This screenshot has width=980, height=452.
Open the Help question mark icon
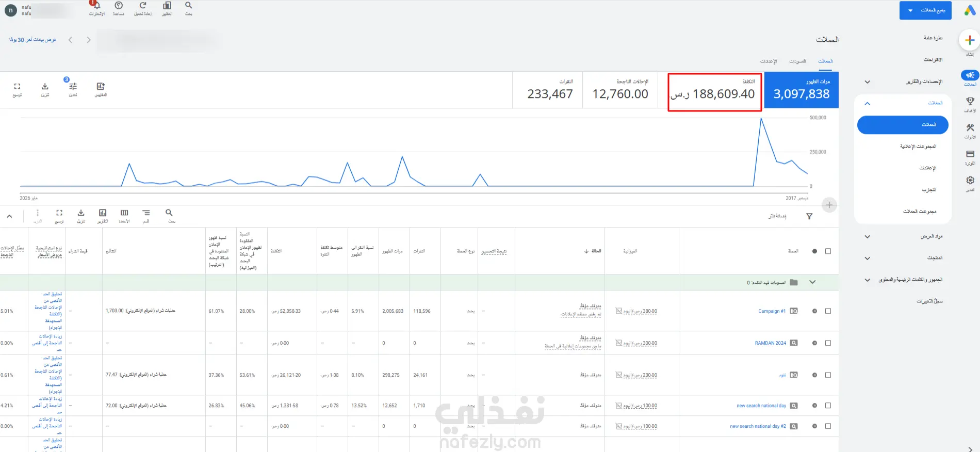click(x=119, y=5)
